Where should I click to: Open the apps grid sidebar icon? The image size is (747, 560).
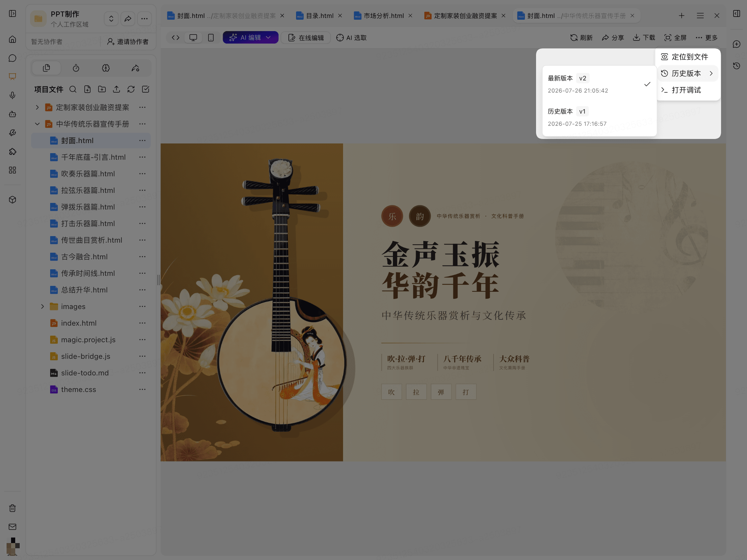(x=12, y=170)
